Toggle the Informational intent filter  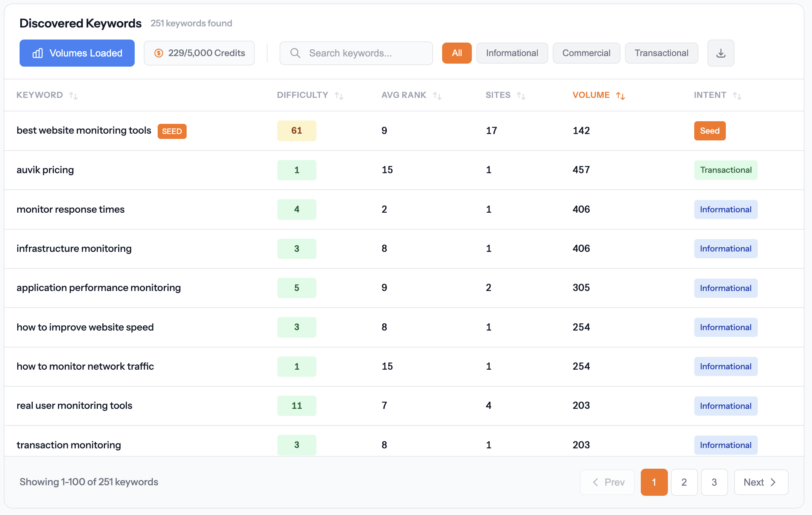click(x=512, y=53)
